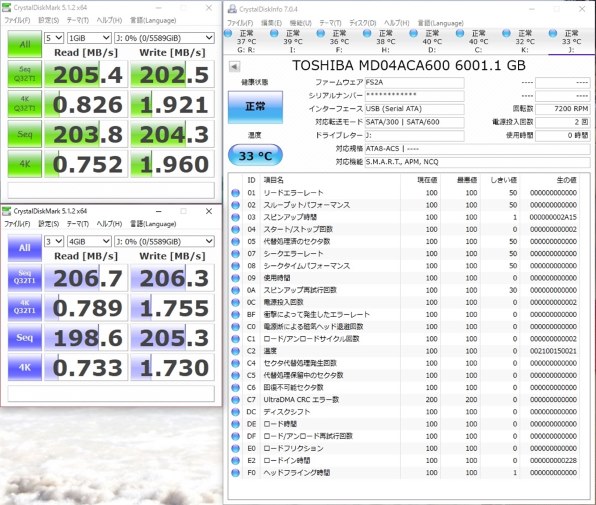Click blue Seq Q32T1 test button
This screenshot has height=505, width=596.
coord(25,278)
